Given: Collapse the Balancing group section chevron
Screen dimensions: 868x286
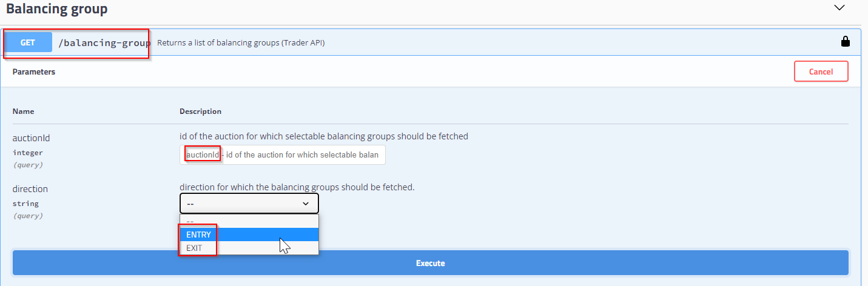Looking at the screenshot, I should (839, 8).
